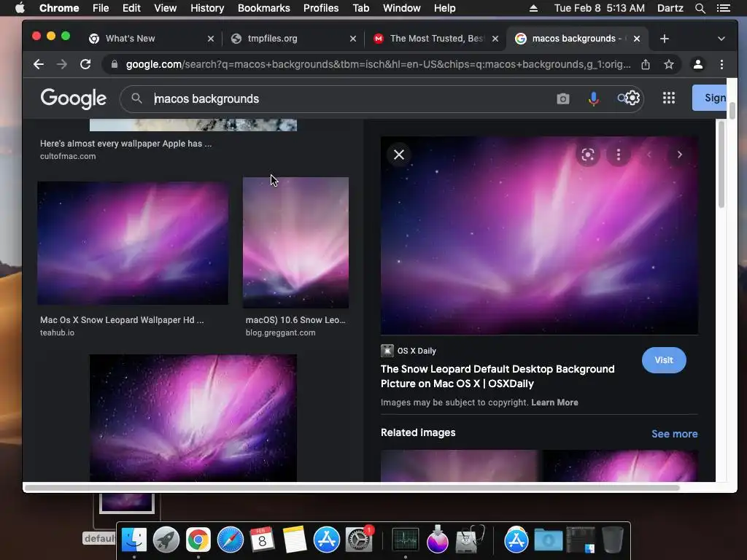747x560 pixels.
Task: Open Finder from the Dock
Action: 134,540
